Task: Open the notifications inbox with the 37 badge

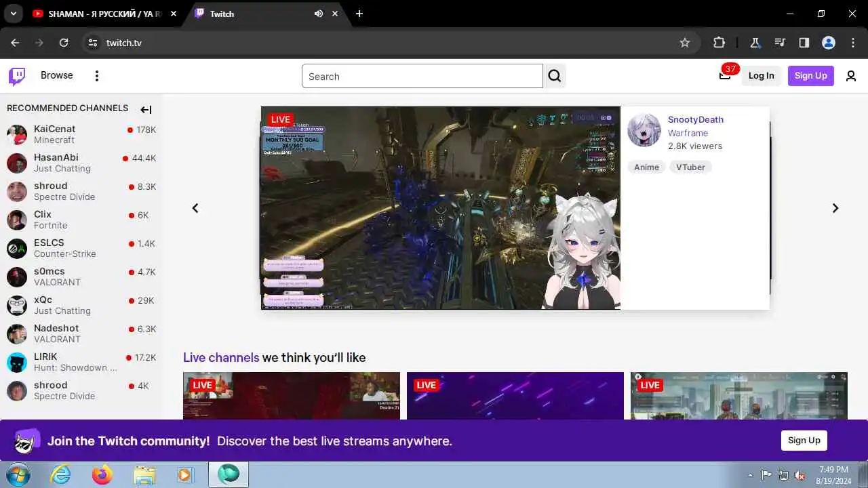Action: click(x=725, y=75)
